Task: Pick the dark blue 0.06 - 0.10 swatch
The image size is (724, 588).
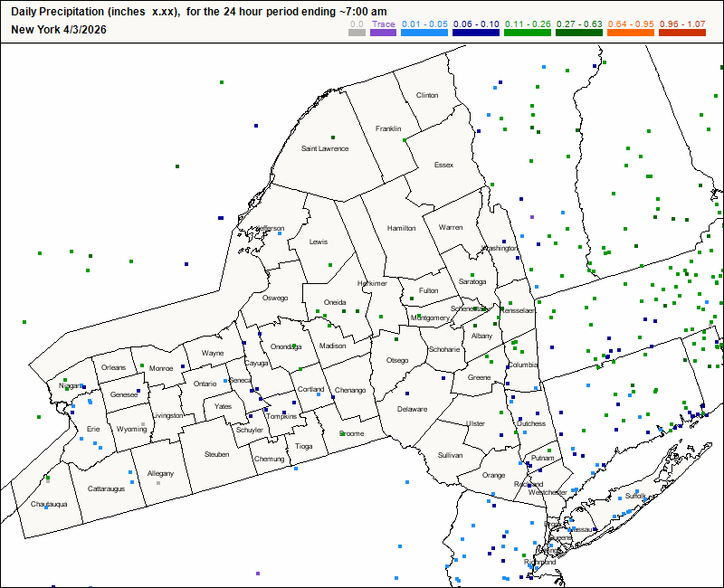Action: (475, 33)
